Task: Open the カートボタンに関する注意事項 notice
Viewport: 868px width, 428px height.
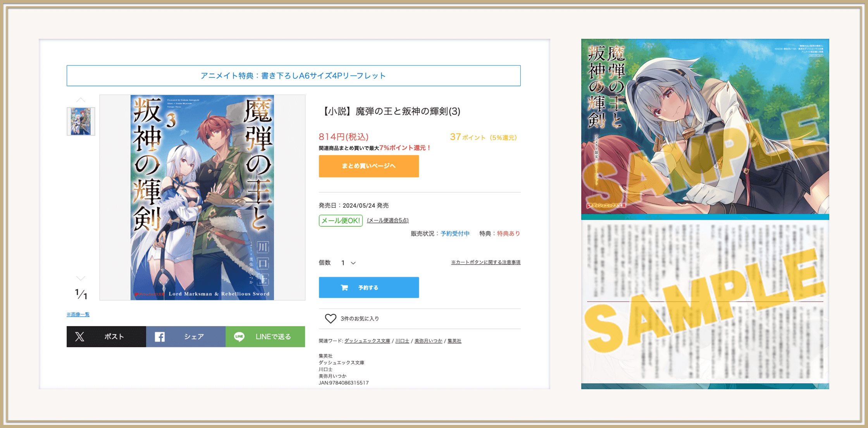Action: tap(486, 262)
